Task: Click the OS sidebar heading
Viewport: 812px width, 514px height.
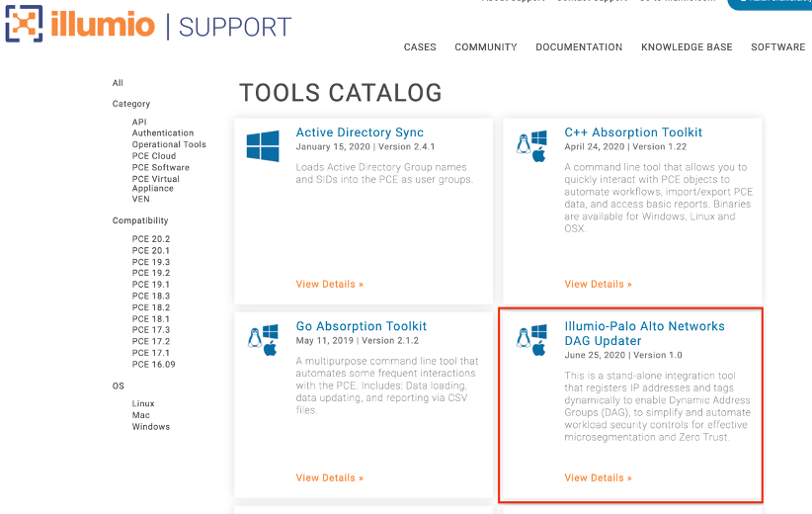Action: pyautogui.click(x=119, y=386)
